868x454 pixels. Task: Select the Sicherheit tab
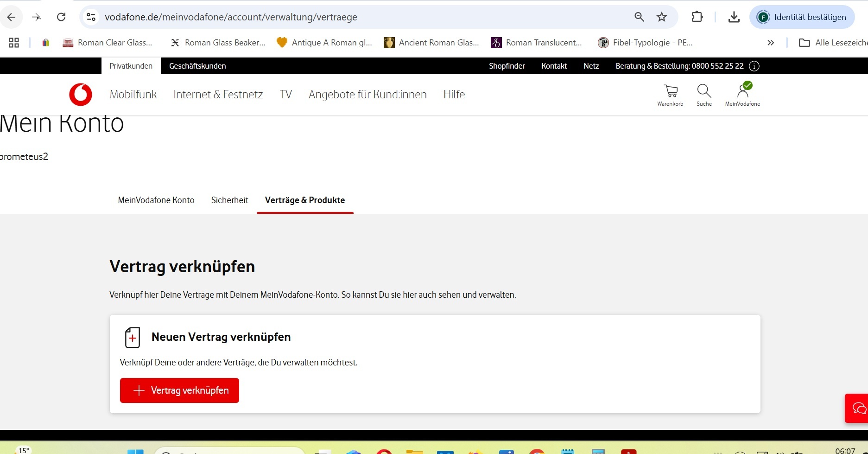tap(230, 200)
